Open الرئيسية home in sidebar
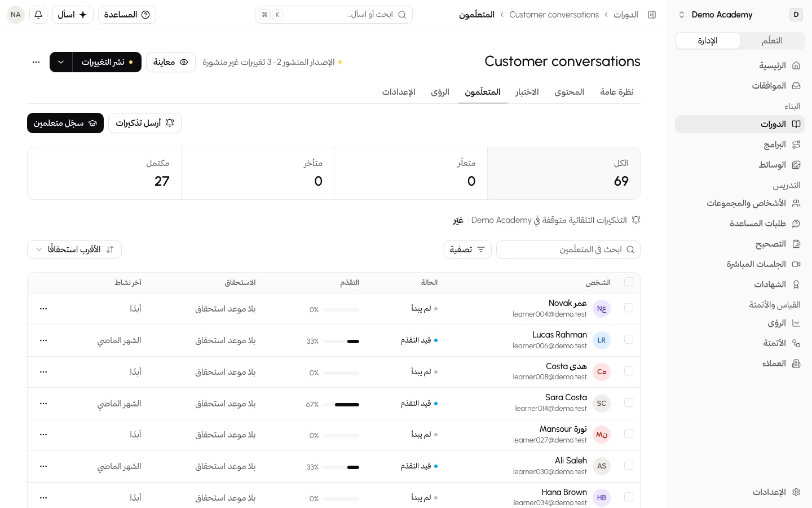Viewport: 812px width, 508px height. click(x=740, y=65)
